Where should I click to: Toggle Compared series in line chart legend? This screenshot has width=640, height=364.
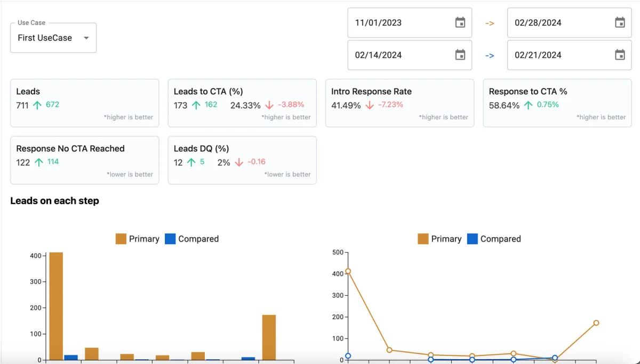pos(494,239)
